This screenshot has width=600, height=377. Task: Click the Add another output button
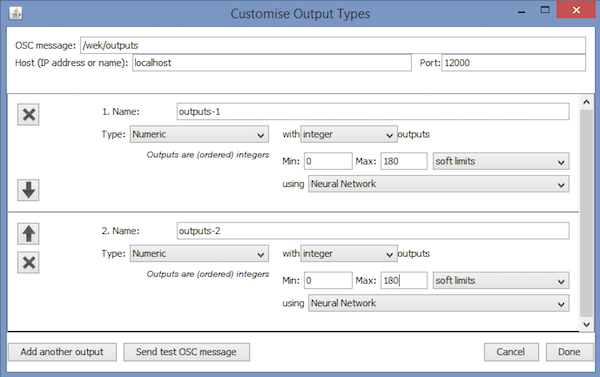(x=62, y=352)
